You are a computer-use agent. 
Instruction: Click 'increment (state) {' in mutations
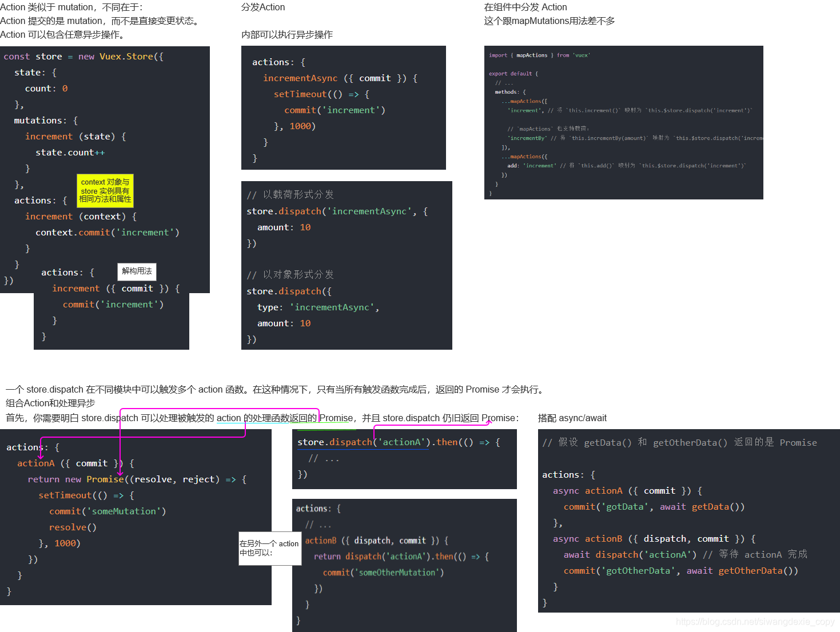(75, 137)
